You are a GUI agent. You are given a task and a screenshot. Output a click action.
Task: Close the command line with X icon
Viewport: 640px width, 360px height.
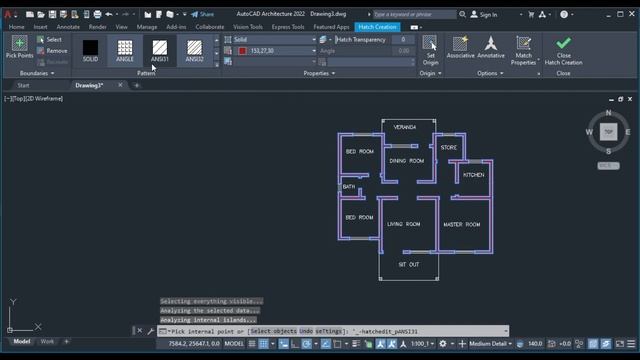tap(140, 331)
